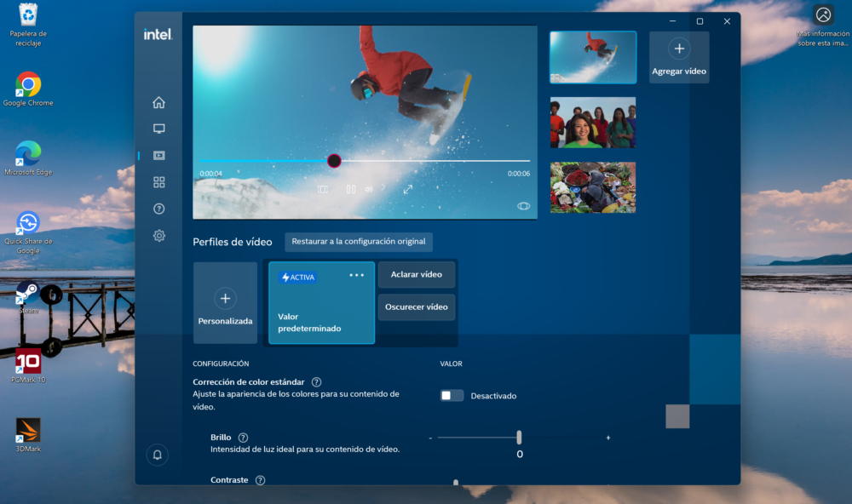
Task: Click Restaurar a la configuración original
Action: (359, 241)
